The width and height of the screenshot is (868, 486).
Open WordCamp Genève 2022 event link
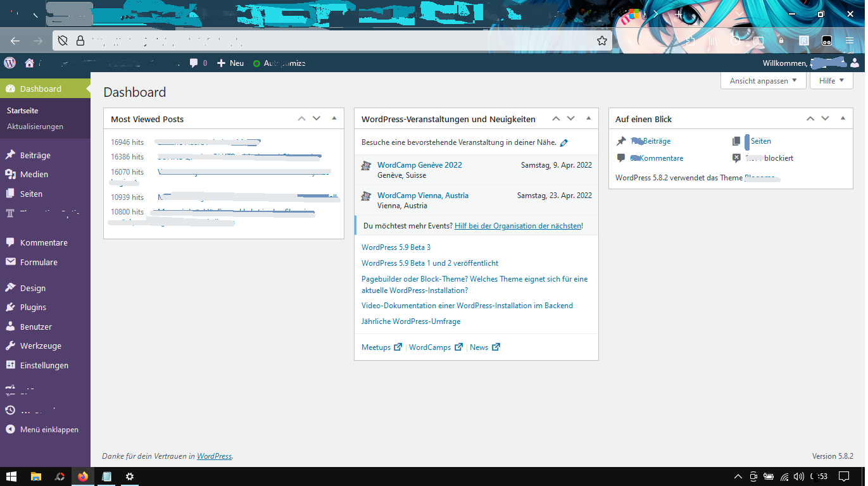420,165
